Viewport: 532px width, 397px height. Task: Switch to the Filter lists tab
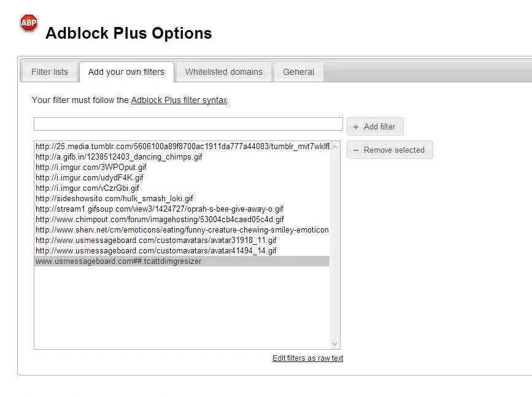pyautogui.click(x=50, y=72)
